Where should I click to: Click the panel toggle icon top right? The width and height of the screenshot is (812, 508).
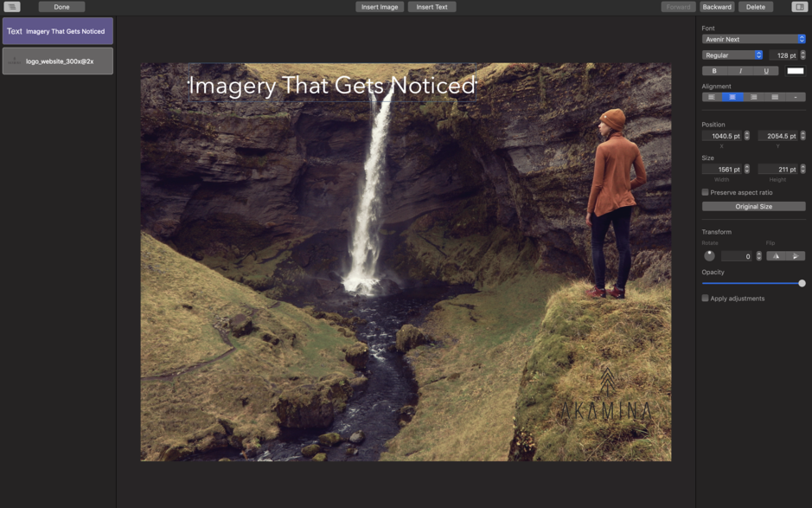[x=800, y=6]
